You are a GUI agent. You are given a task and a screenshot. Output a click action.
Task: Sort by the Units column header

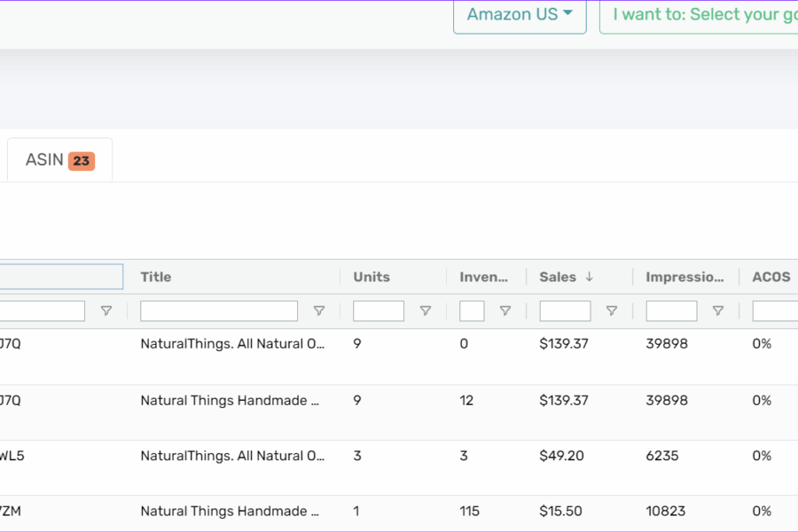click(372, 277)
